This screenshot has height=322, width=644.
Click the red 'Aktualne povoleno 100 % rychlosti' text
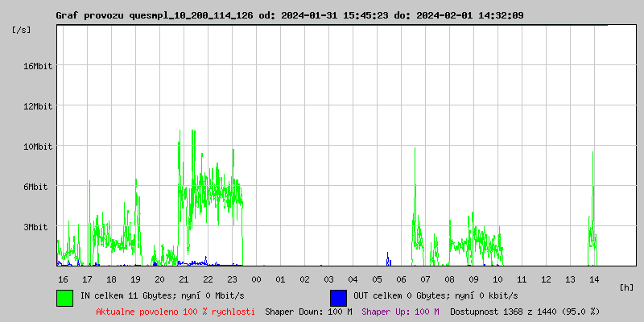pyautogui.click(x=175, y=312)
